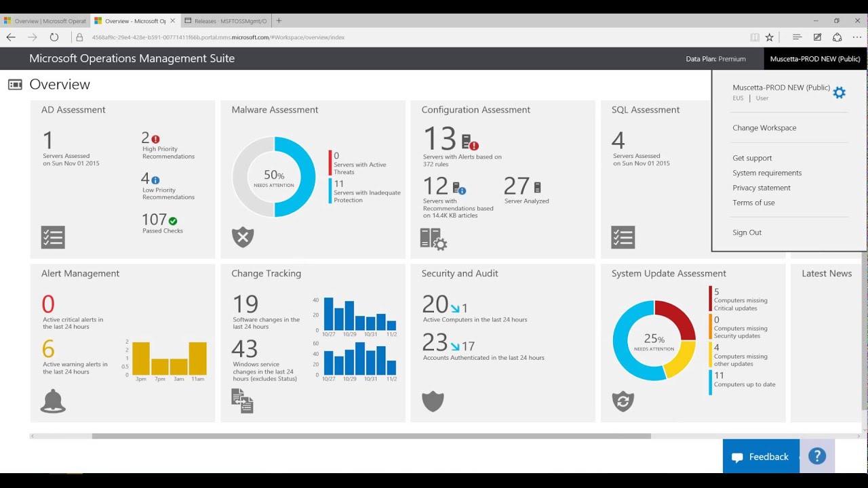Screen dimensions: 868x488
Task: Select Change Workspace in the menu
Action: click(764, 127)
